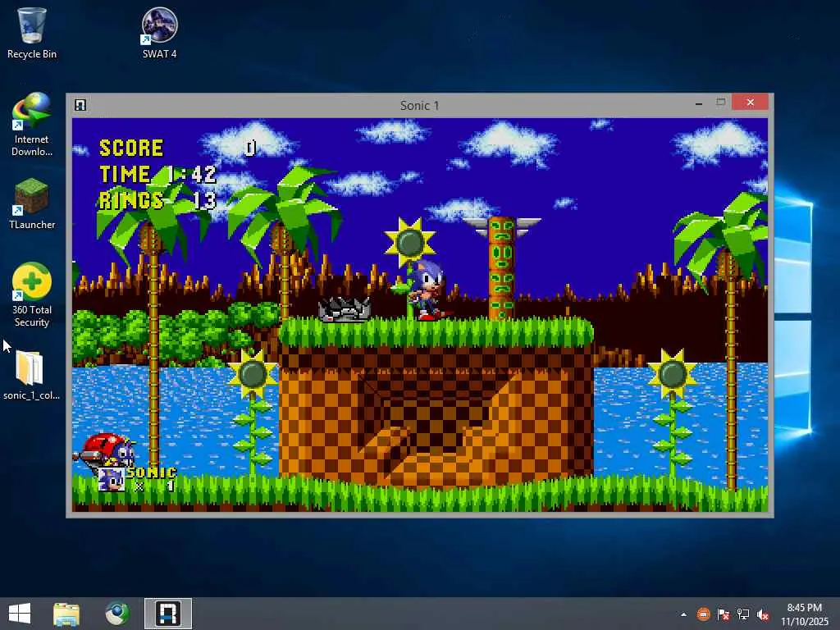Open the Windows Start menu

pyautogui.click(x=20, y=614)
